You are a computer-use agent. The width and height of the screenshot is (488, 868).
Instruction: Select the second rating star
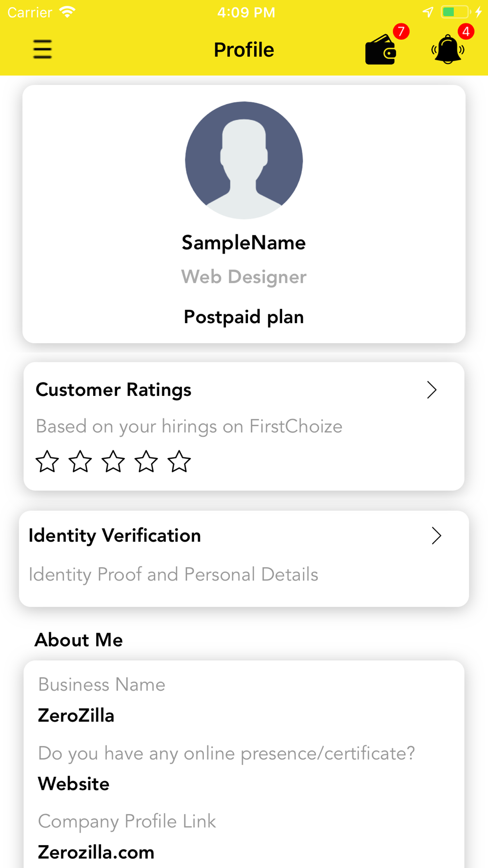point(80,461)
